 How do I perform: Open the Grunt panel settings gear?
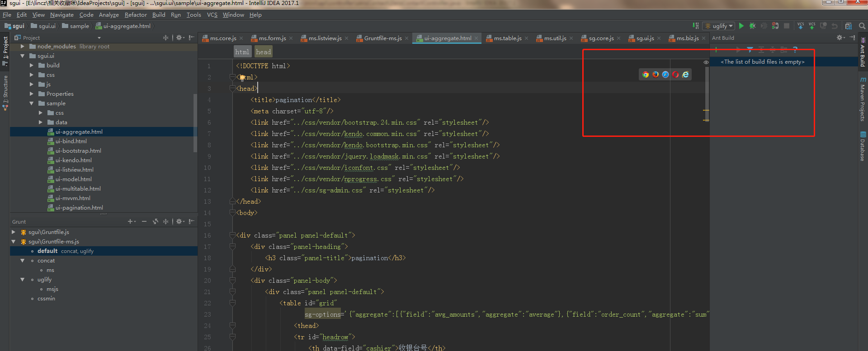[180, 221]
